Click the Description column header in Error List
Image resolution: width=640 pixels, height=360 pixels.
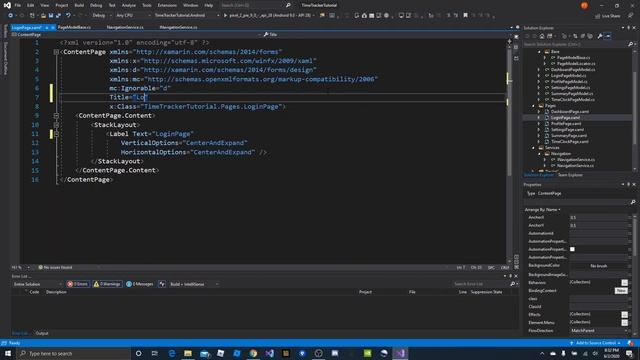coord(56,292)
